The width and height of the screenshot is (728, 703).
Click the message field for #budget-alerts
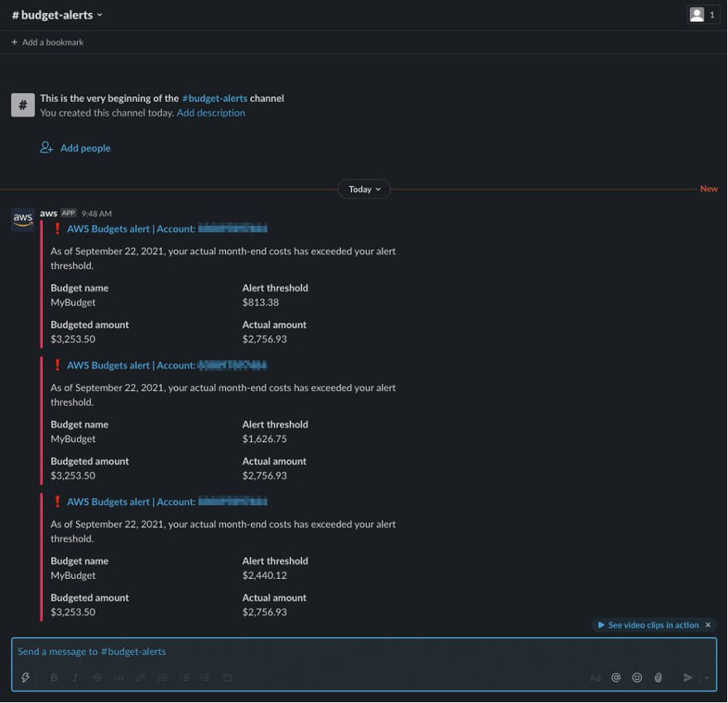pyautogui.click(x=364, y=652)
